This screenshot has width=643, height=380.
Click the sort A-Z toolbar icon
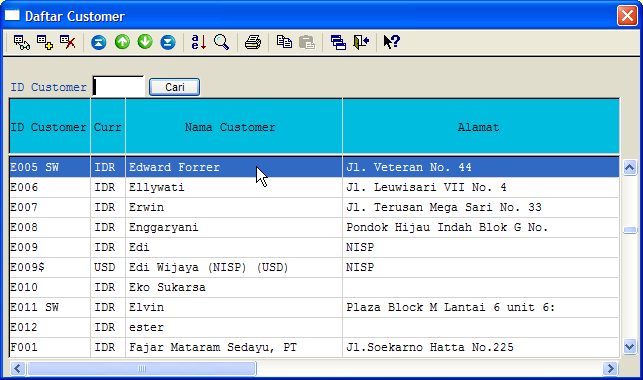click(199, 42)
